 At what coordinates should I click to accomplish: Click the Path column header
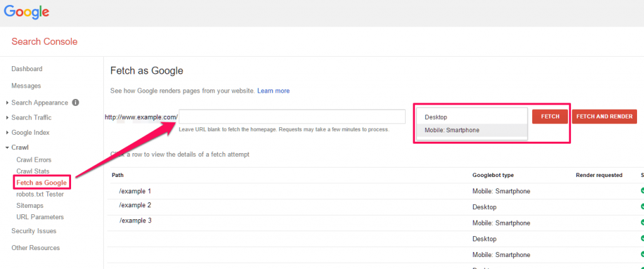point(118,175)
